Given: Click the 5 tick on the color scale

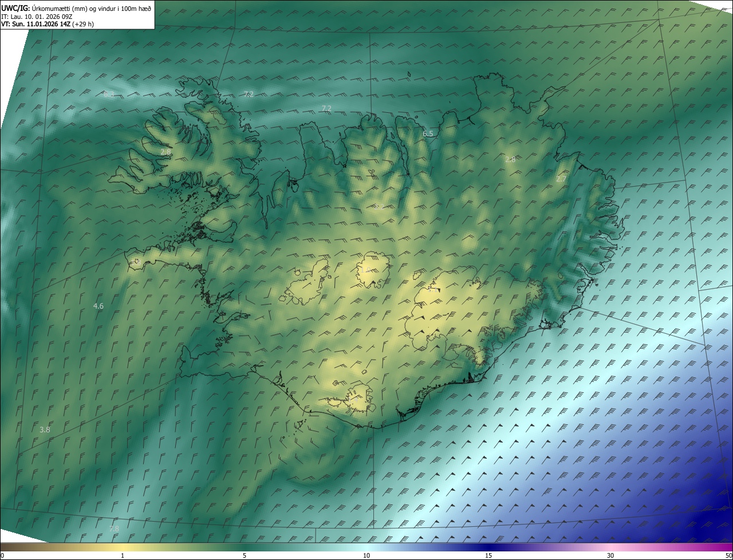Looking at the screenshot, I should tap(245, 555).
